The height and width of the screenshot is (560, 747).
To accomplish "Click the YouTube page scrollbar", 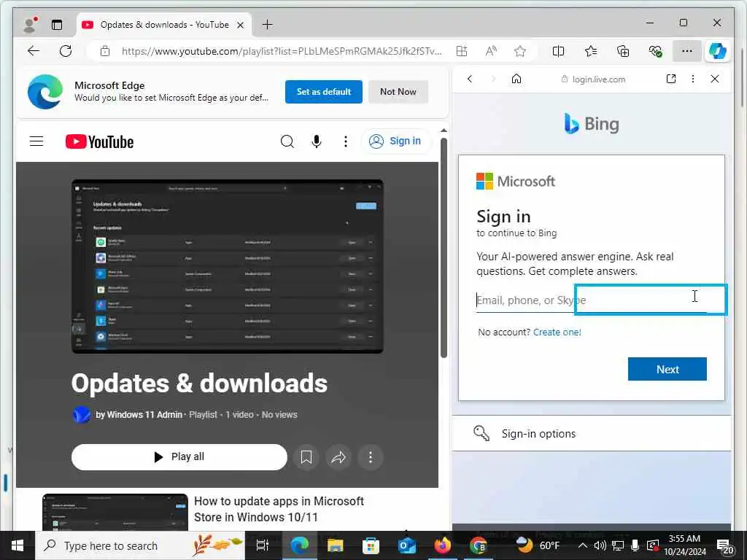I will pyautogui.click(x=444, y=248).
